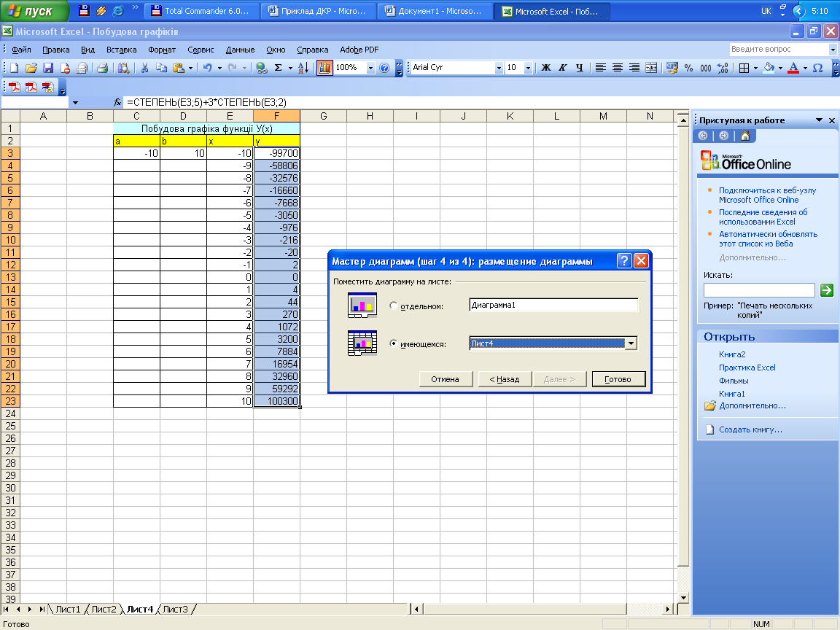Save the workbook with the floppy icon

click(48, 68)
